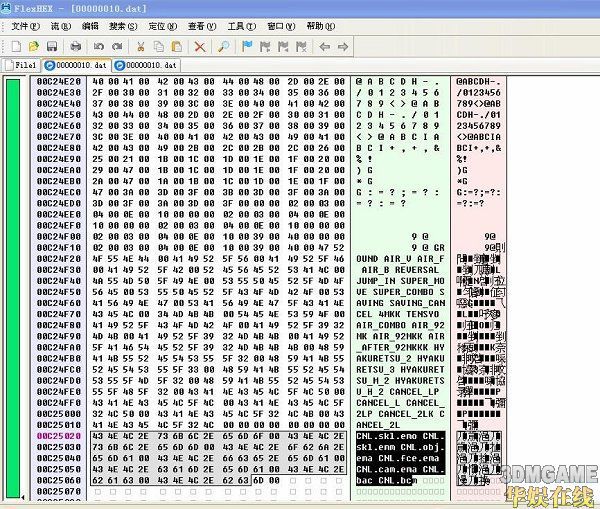Click ASCII text '_AFTER_92MKKK HY'
Screen dimensions: 600x509
(x=400, y=348)
